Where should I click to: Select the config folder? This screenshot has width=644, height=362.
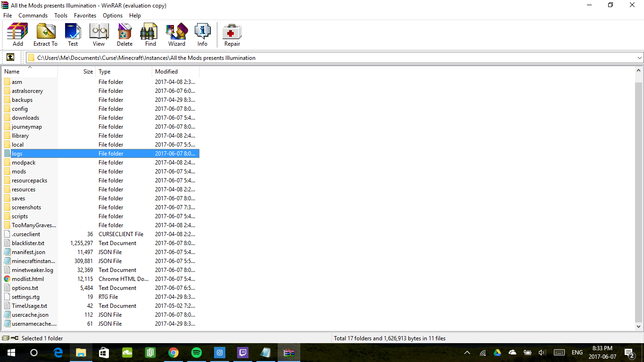coord(100,109)
